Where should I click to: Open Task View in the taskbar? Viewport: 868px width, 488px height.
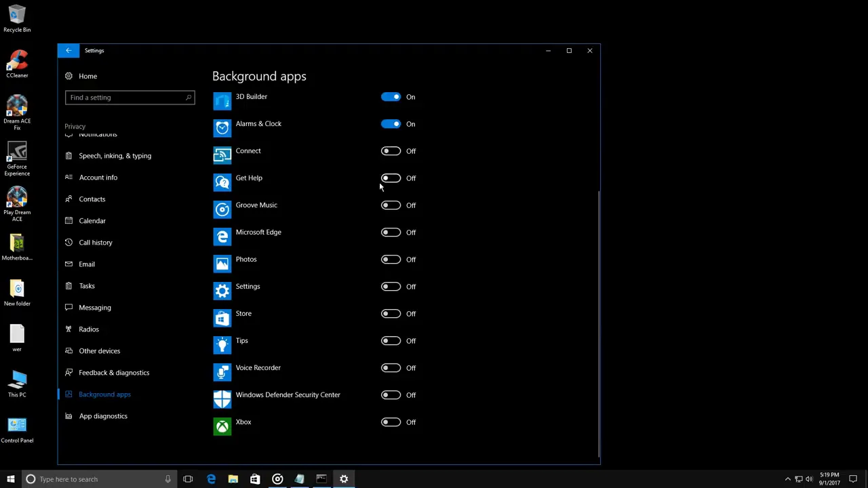[x=188, y=479]
